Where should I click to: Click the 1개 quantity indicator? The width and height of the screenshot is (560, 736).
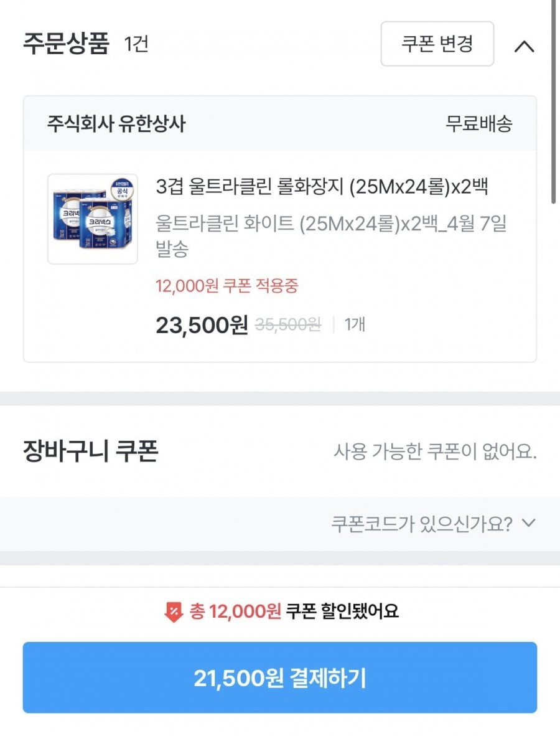pos(355,324)
